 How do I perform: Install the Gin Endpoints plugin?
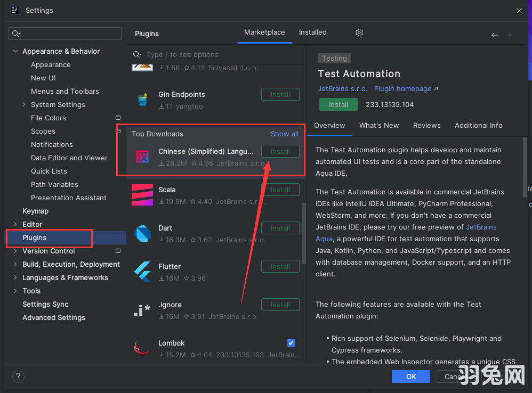point(280,95)
